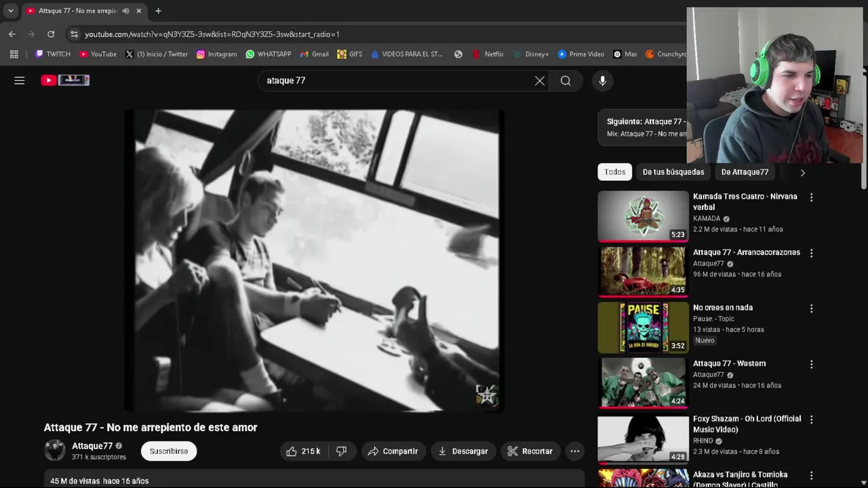Open the GIFS bookmark folder
868x488 pixels.
350,54
